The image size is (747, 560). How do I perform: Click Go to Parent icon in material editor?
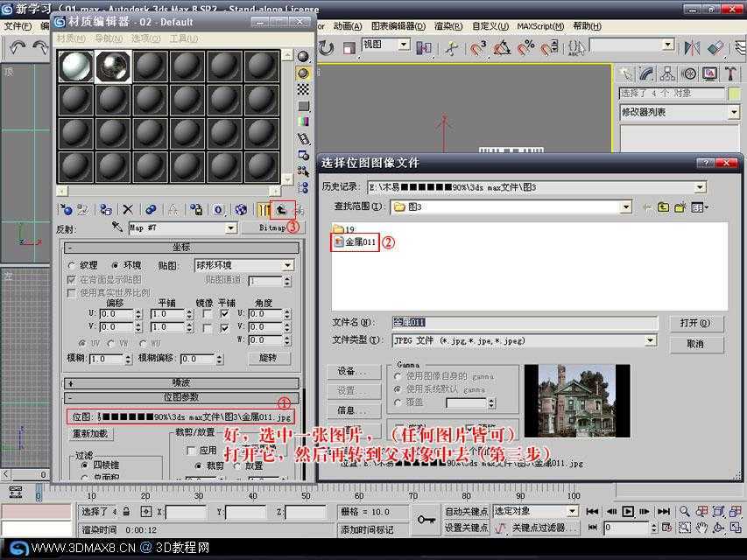[x=282, y=209]
